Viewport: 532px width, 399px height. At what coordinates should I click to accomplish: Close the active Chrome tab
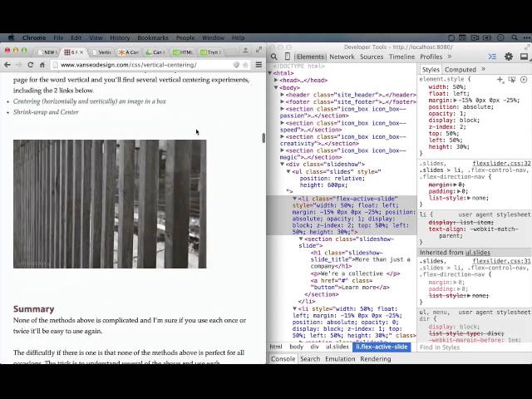[81, 52]
